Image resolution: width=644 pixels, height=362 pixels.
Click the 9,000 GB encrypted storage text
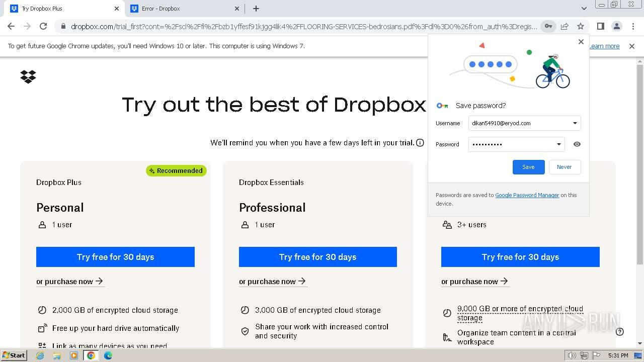pyautogui.click(x=520, y=313)
